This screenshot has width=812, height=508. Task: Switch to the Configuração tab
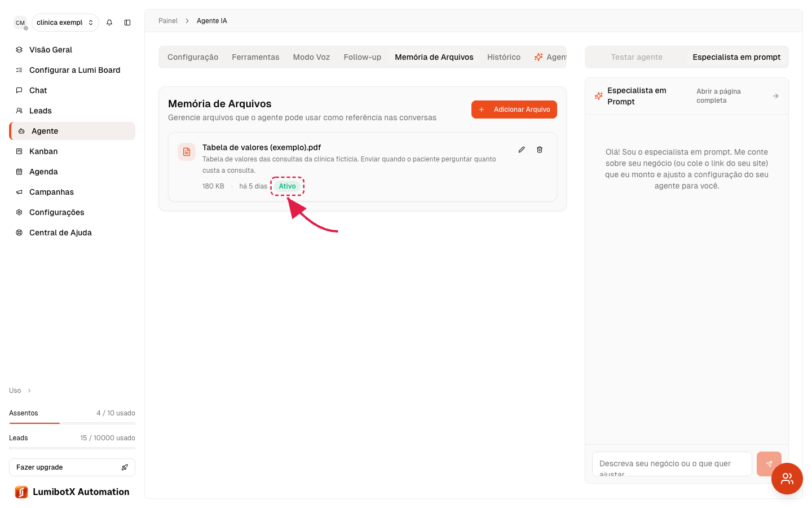[x=193, y=57]
